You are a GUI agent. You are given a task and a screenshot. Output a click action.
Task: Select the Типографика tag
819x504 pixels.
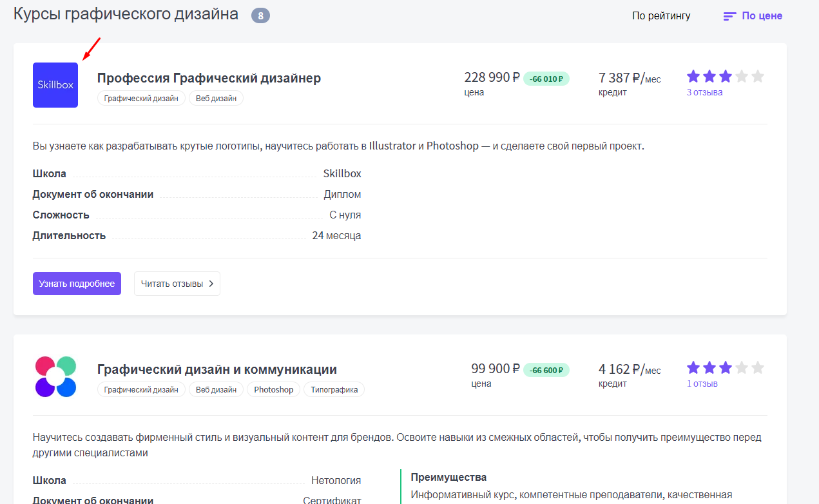(334, 390)
